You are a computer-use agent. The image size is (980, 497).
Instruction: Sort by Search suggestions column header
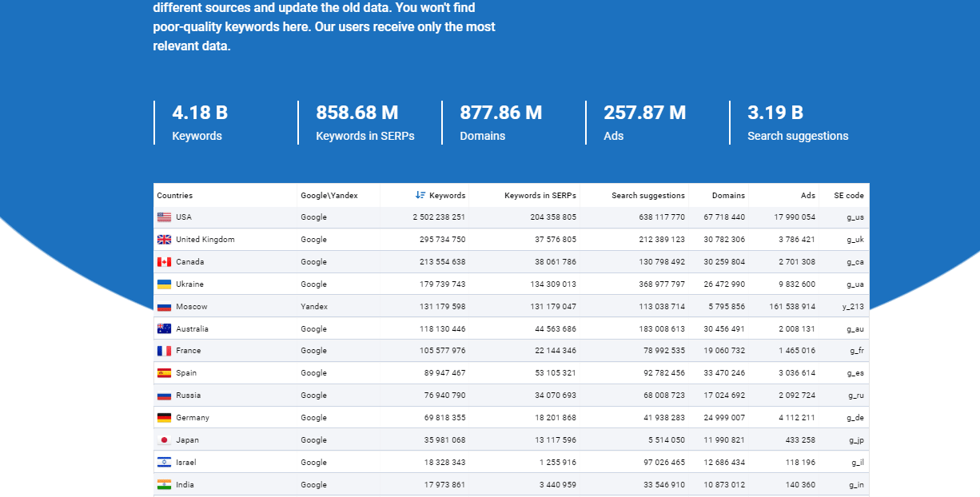[x=648, y=196]
